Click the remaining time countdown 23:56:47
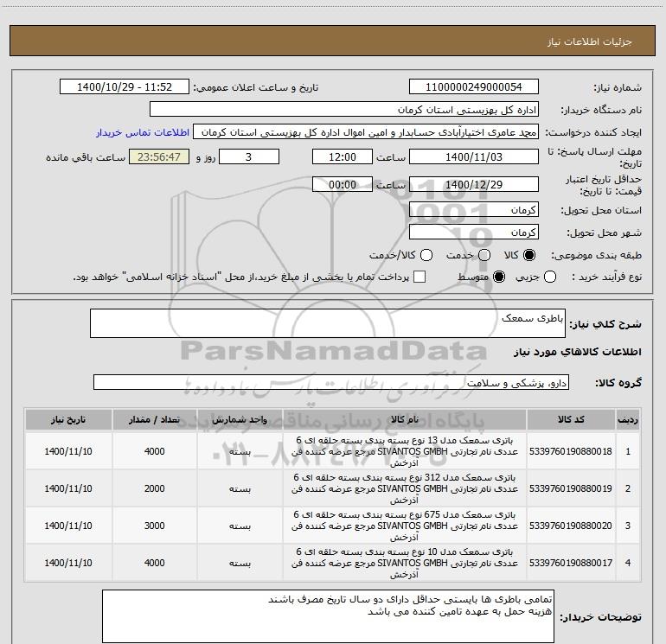Image resolution: width=666 pixels, height=644 pixels. pos(159,156)
